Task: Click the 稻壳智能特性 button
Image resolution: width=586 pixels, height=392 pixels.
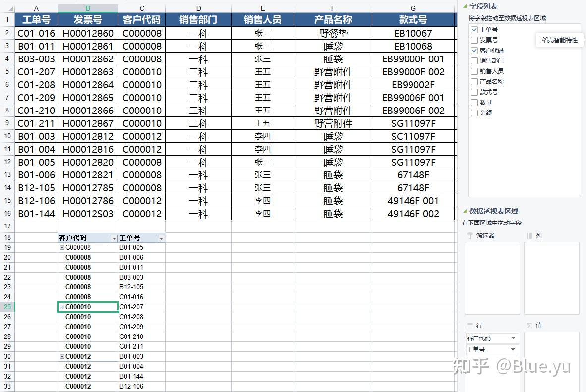Action: point(559,40)
